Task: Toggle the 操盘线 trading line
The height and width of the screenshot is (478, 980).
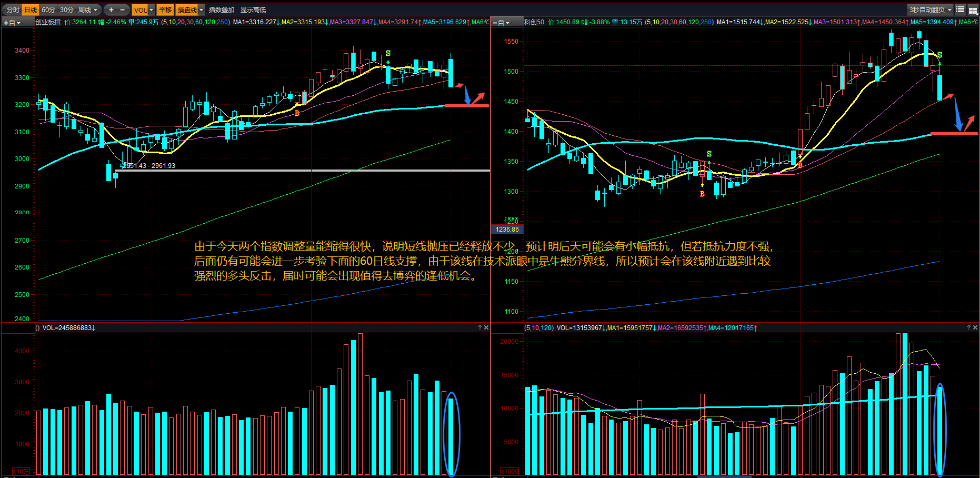Action: 187,10
